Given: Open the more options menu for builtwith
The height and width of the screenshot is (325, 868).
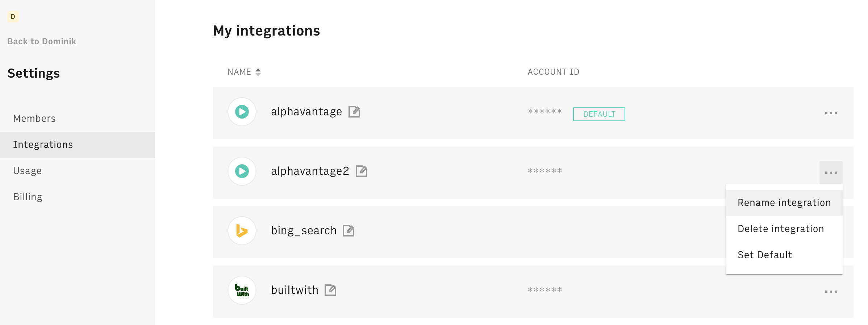Looking at the screenshot, I should pos(831,292).
